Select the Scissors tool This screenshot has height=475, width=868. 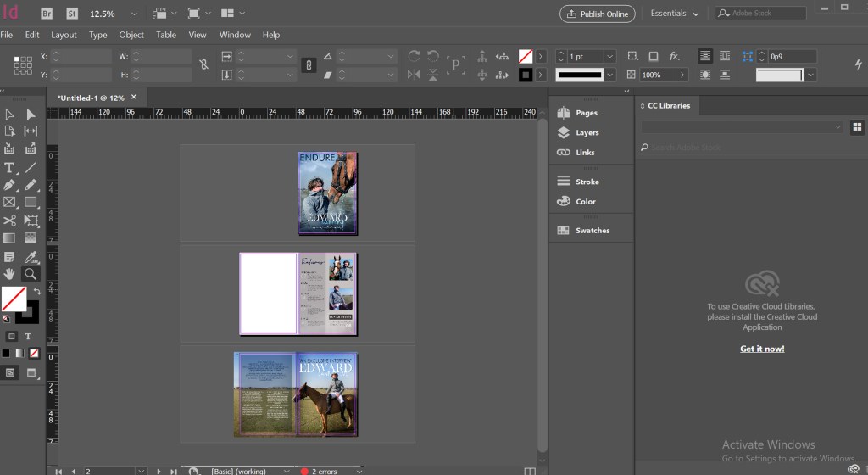[x=9, y=220]
